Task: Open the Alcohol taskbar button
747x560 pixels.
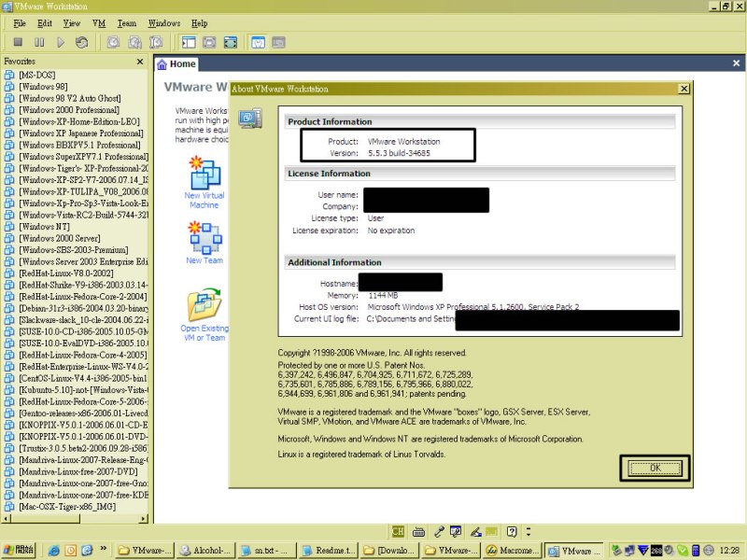Action: 205,550
